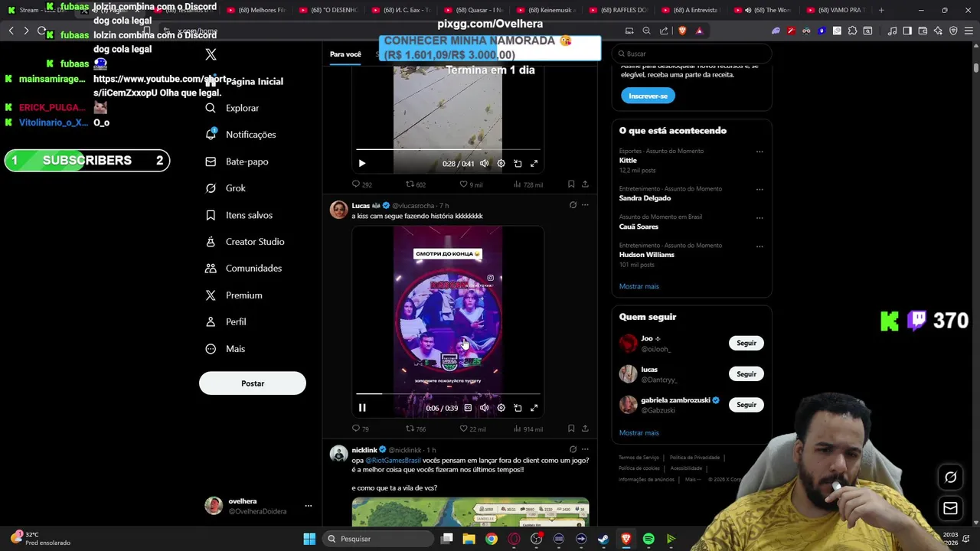Open a new browser tab
This screenshot has height=551, width=980.
881,10
